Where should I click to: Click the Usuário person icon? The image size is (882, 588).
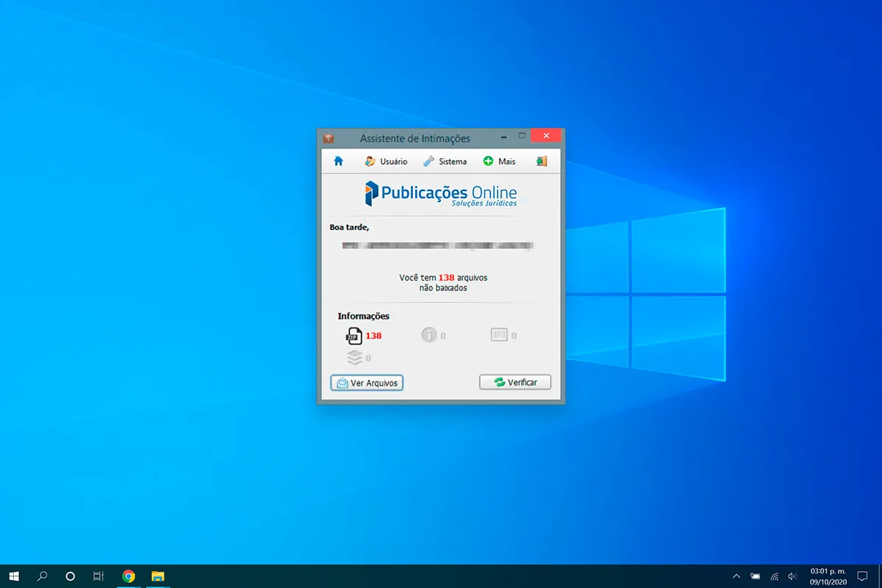370,161
